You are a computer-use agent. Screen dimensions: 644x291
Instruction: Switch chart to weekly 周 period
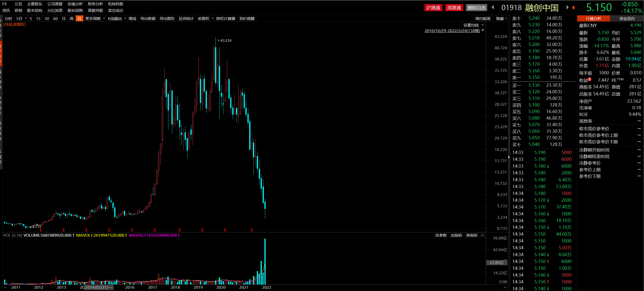(x=71, y=18)
